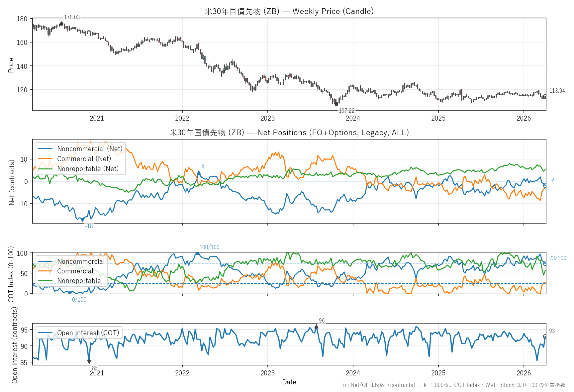Viewport: 574px width, 392px height.
Task: Click the 73/100 latest COT Index value label
Action: (x=558, y=258)
